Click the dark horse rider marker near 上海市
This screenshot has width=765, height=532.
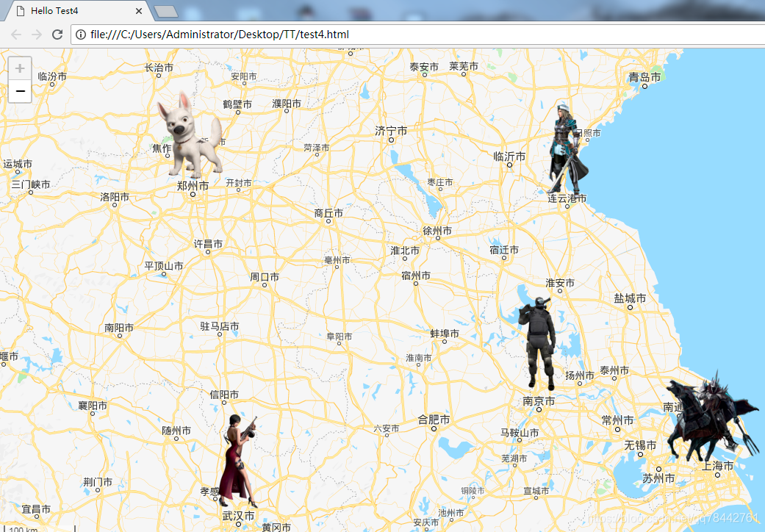tap(712, 417)
